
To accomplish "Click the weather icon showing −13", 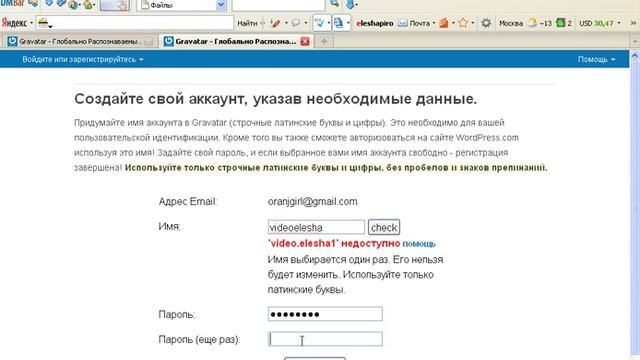I will point(532,23).
